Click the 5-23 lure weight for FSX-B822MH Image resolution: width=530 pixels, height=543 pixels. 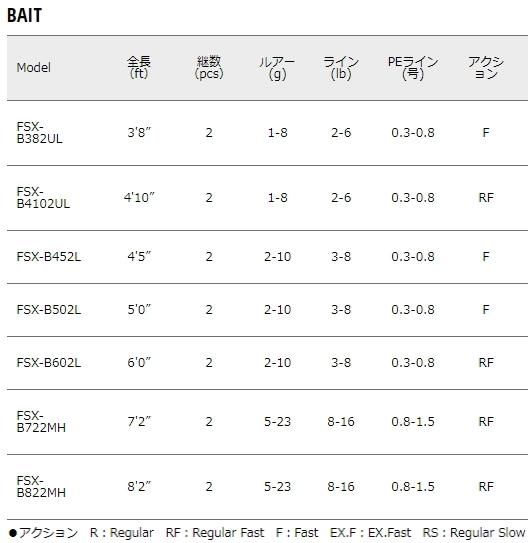(277, 487)
